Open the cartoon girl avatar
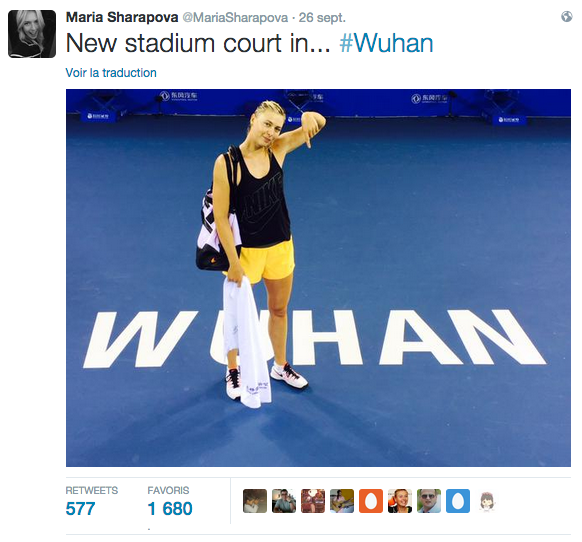582x542 pixels. coord(487,501)
